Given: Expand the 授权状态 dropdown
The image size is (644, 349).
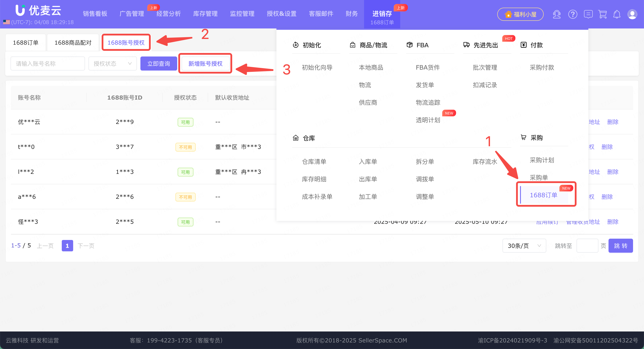Looking at the screenshot, I should point(113,64).
